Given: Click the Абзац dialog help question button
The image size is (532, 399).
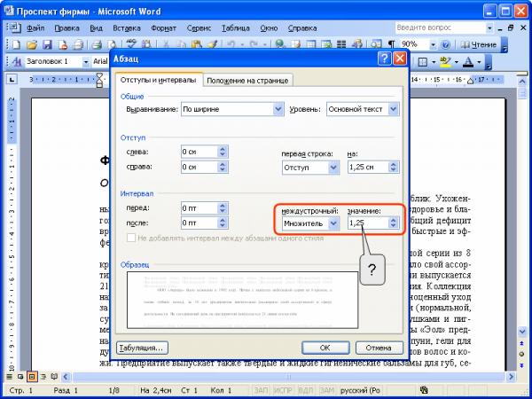Looking at the screenshot, I should 384,59.
